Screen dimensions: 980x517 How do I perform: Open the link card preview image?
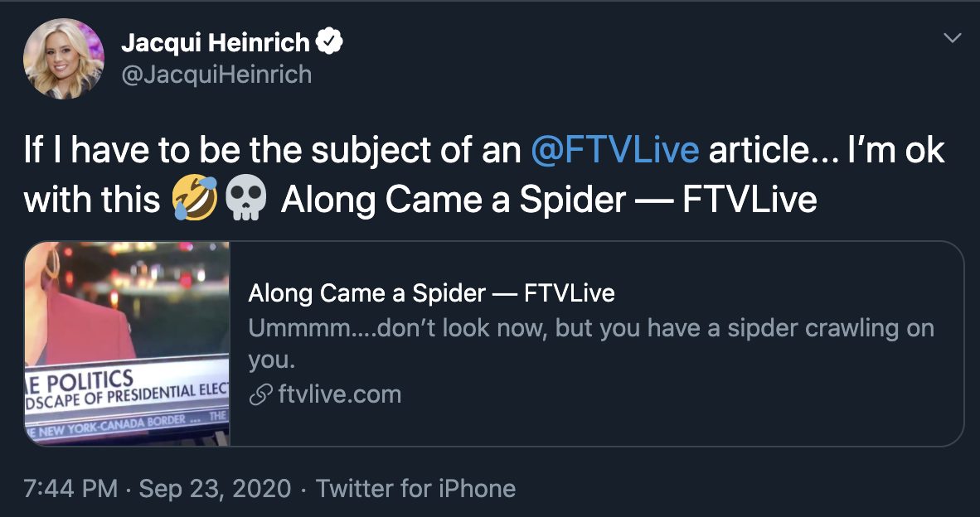pos(127,344)
